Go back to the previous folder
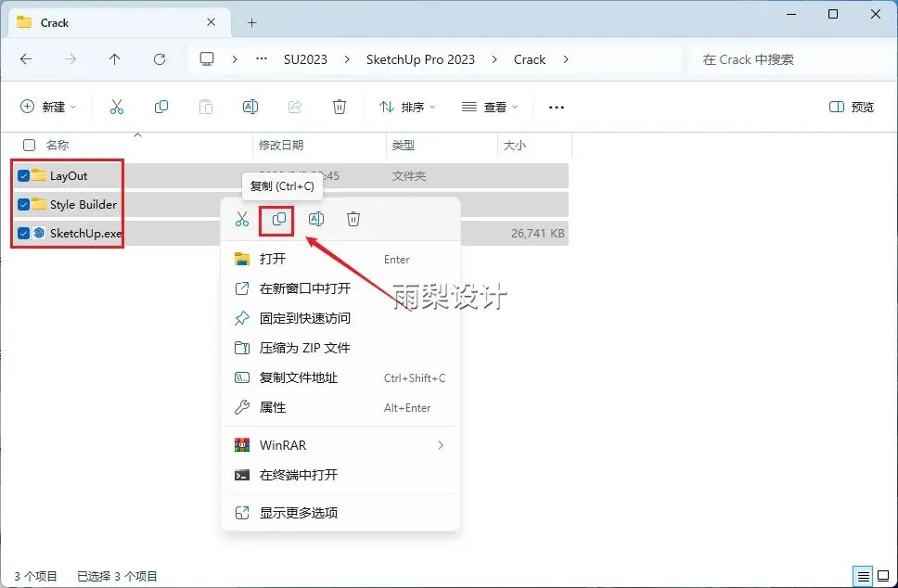Screen dimensions: 898x588 pos(26,59)
